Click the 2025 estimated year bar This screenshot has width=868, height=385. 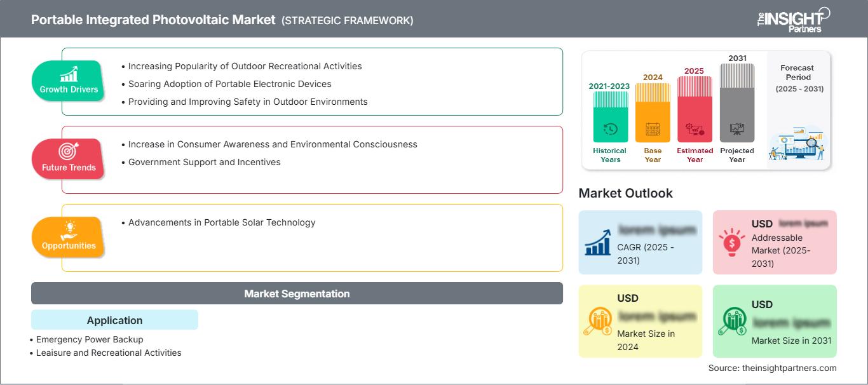695,109
